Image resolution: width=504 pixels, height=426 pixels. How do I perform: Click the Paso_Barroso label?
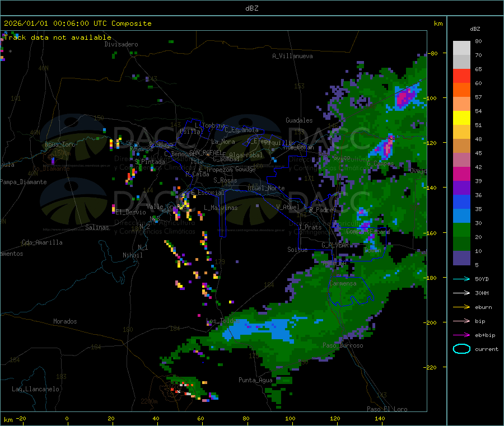pyautogui.click(x=343, y=345)
